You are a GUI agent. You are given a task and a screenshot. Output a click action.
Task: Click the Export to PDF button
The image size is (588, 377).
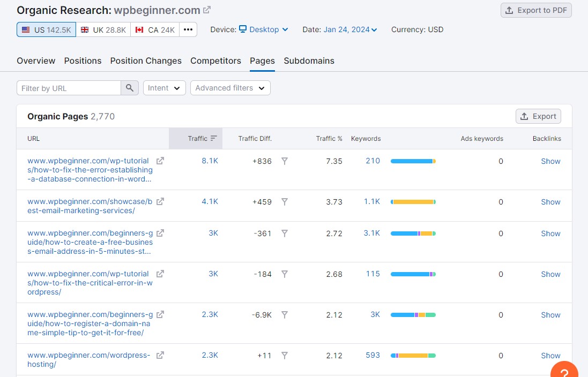click(536, 11)
